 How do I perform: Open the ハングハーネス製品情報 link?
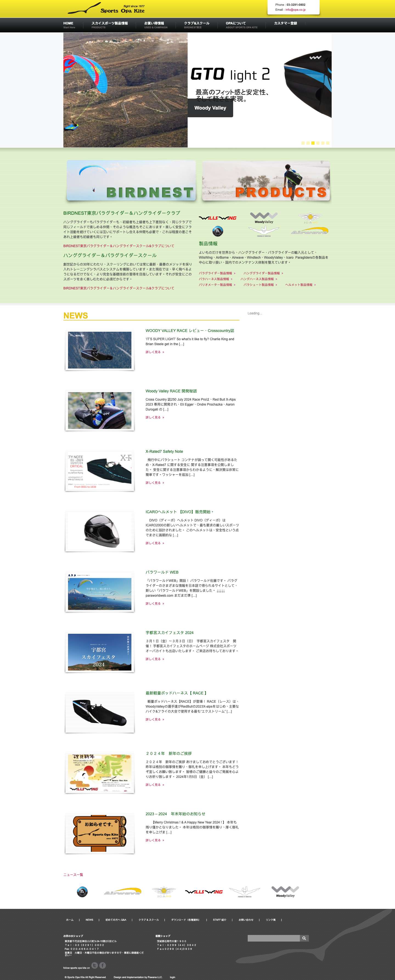tap(259, 279)
